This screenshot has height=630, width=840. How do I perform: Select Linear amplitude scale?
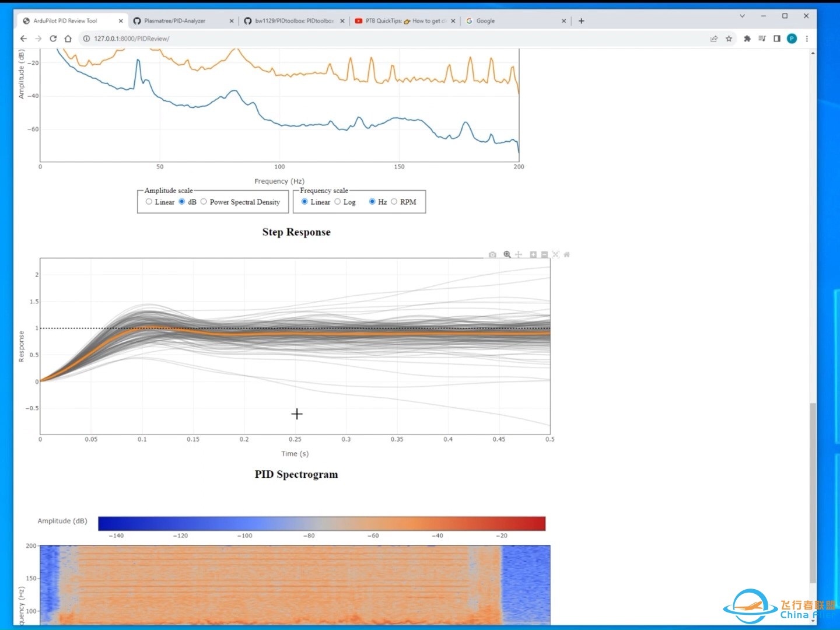point(149,202)
